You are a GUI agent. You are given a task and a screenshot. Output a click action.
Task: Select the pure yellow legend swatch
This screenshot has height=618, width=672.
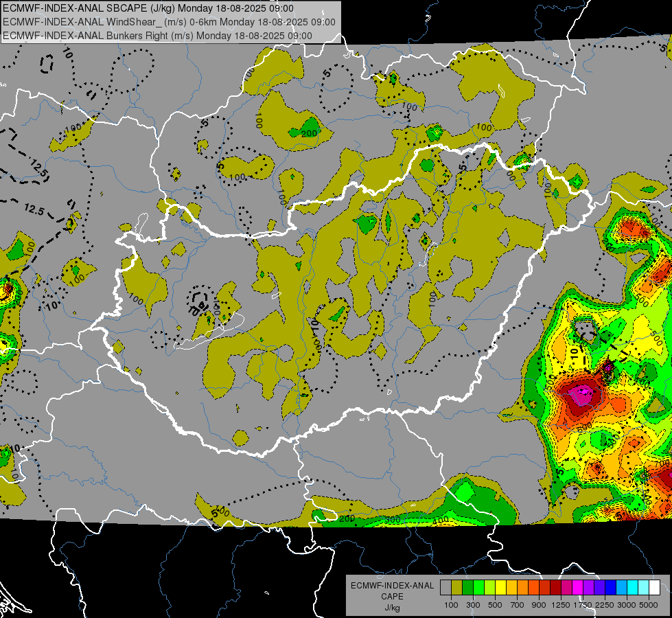[500, 588]
